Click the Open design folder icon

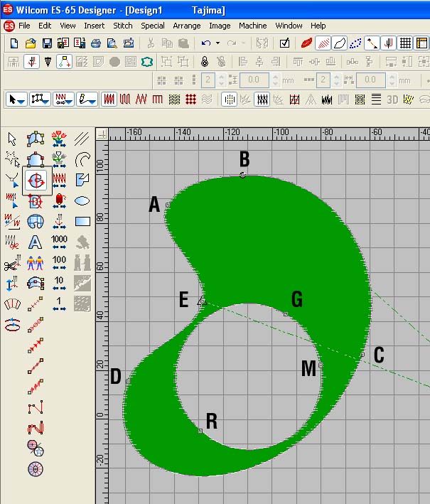click(x=31, y=43)
